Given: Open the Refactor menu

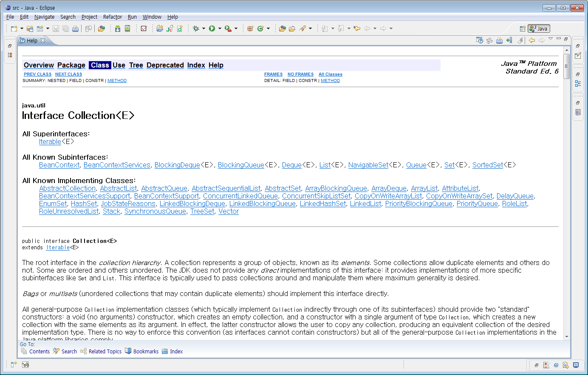Looking at the screenshot, I should click(x=113, y=17).
